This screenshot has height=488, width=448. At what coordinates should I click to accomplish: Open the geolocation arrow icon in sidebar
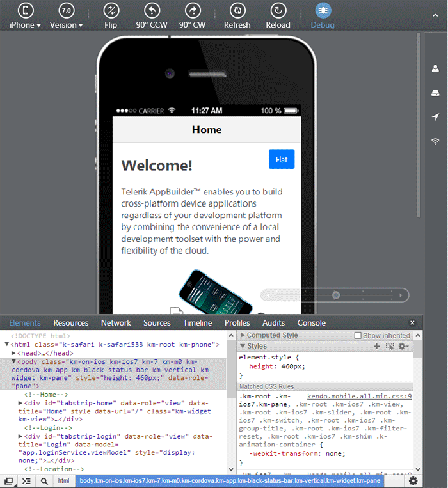tap(435, 116)
